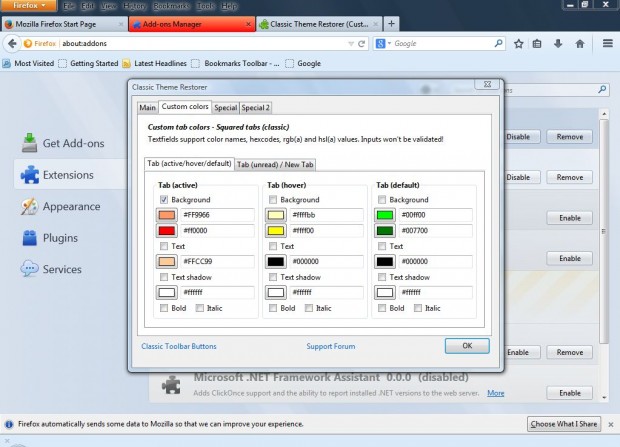Open Tab (unread) / New Tab subtab
Image resolution: width=620 pixels, height=447 pixels.
point(275,165)
